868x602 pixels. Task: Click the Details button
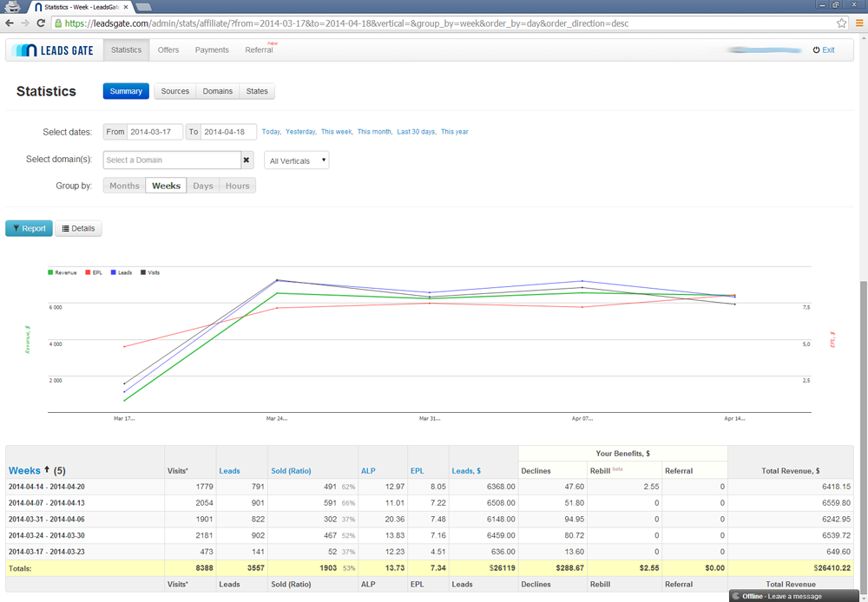78,228
